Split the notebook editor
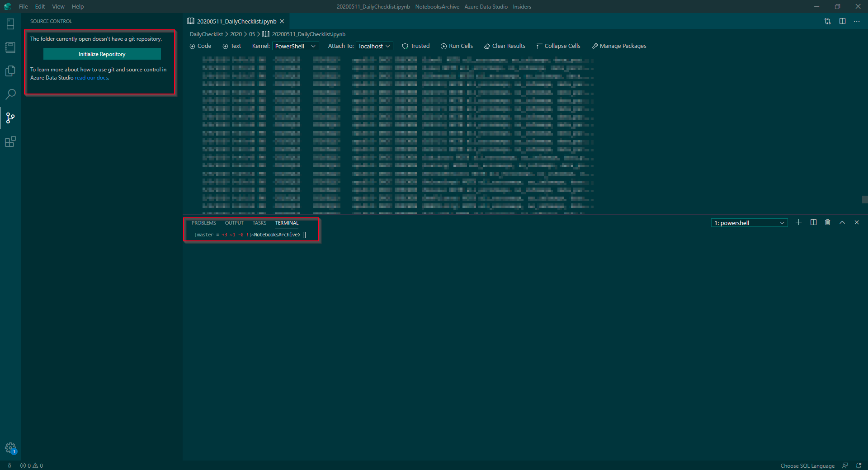The width and height of the screenshot is (868, 470). point(842,21)
